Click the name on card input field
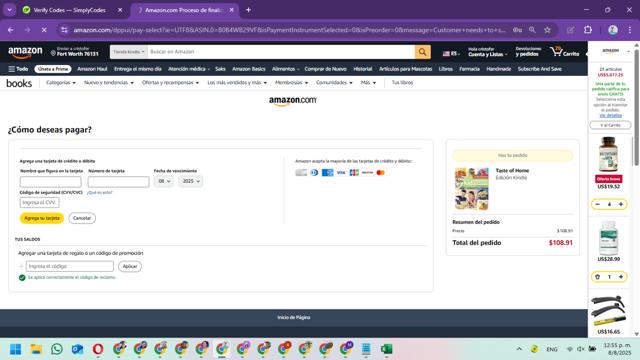 tap(51, 182)
